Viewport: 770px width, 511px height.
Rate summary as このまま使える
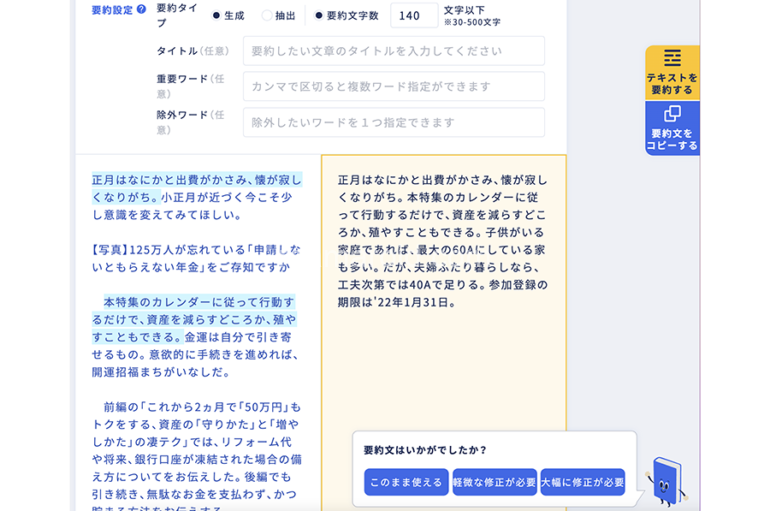coord(406,482)
